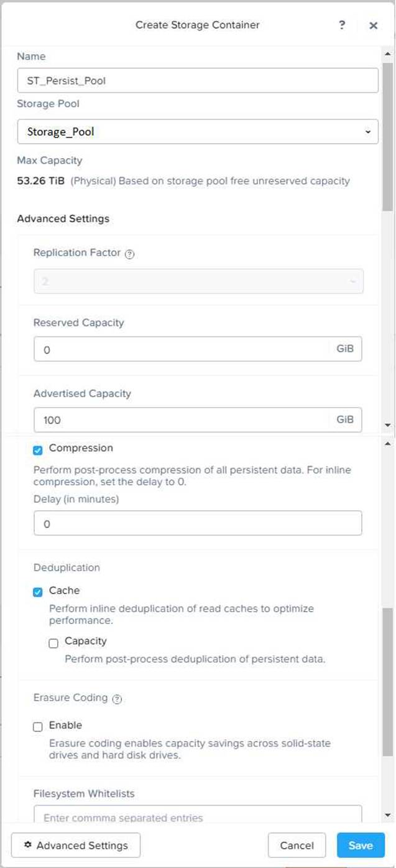Click the Filesystem Whitelists entry field
The image size is (396, 868).
coord(198,816)
